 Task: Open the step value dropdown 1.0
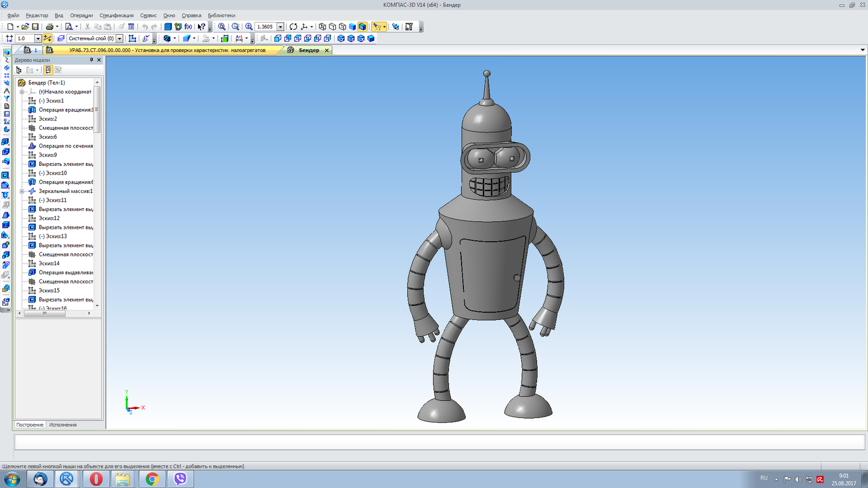point(38,38)
